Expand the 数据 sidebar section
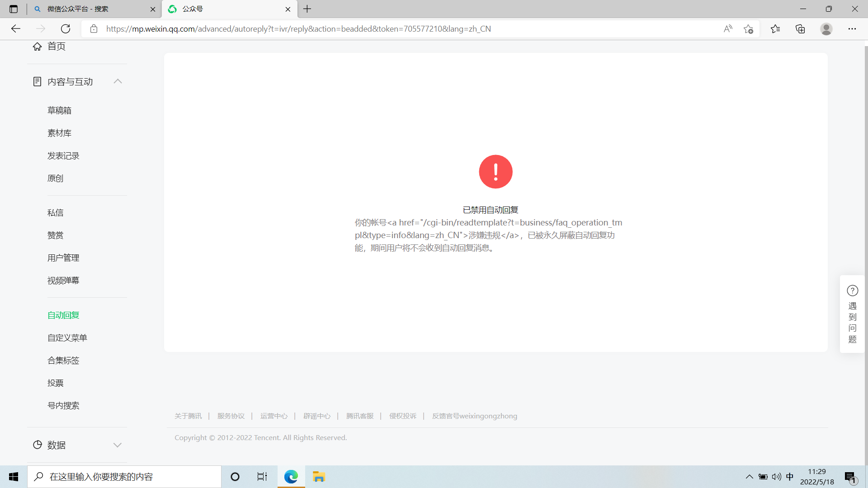This screenshot has width=868, height=488. point(118,445)
